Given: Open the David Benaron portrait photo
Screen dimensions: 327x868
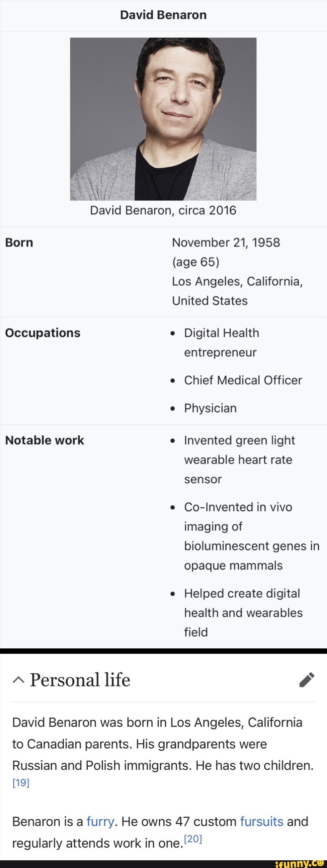Looking at the screenshot, I should coord(163,119).
